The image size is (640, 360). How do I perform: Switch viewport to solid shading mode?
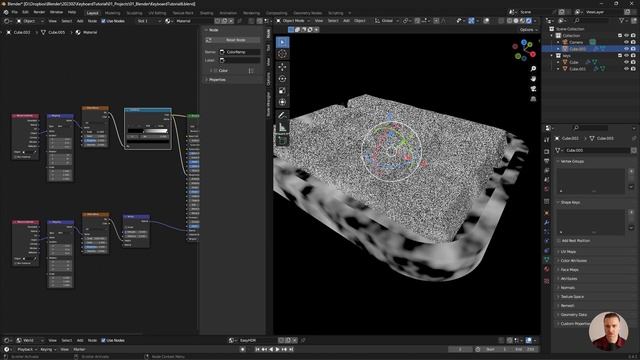point(516,20)
